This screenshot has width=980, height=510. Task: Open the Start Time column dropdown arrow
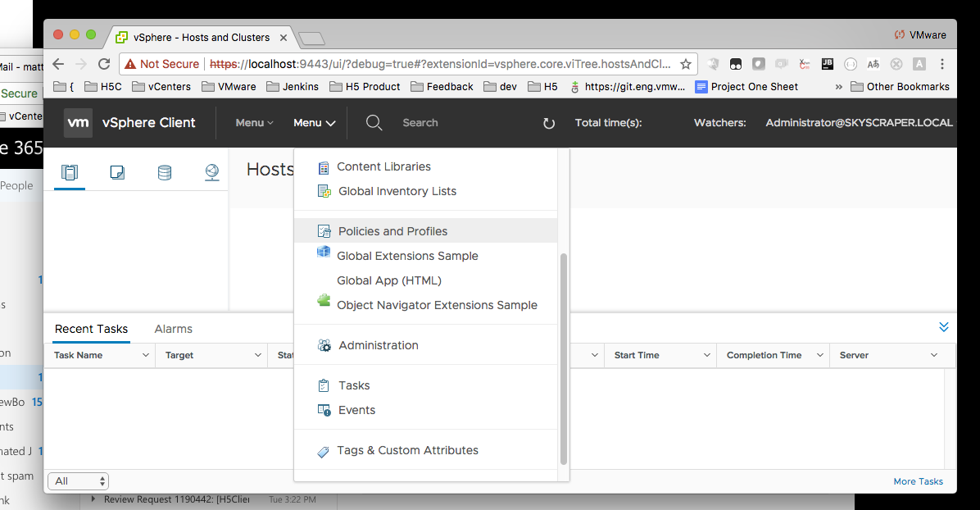tap(707, 355)
